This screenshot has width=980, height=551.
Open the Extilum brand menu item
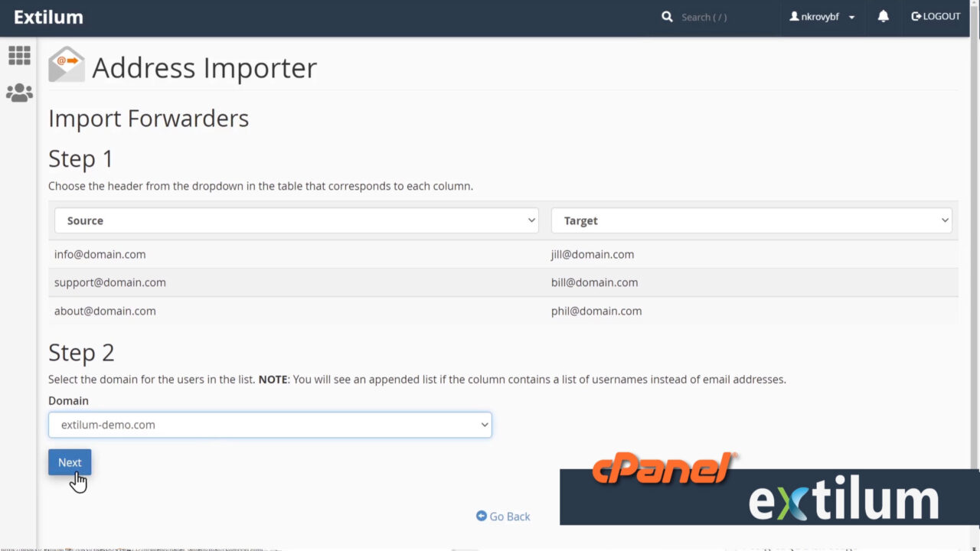[x=48, y=16]
